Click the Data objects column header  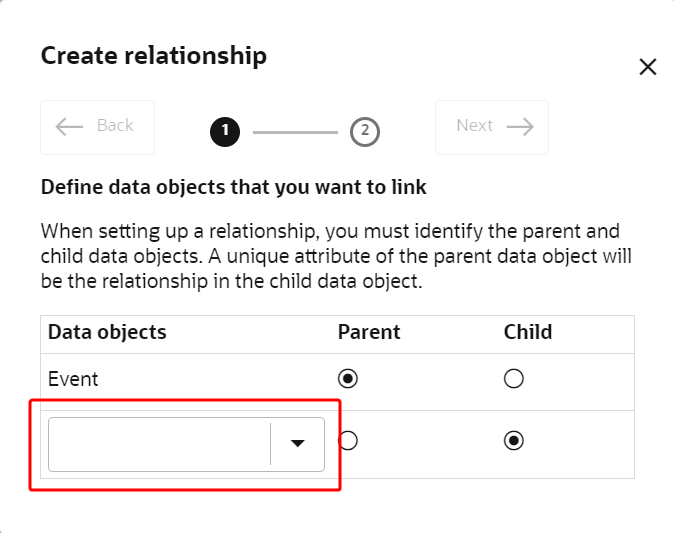(107, 332)
